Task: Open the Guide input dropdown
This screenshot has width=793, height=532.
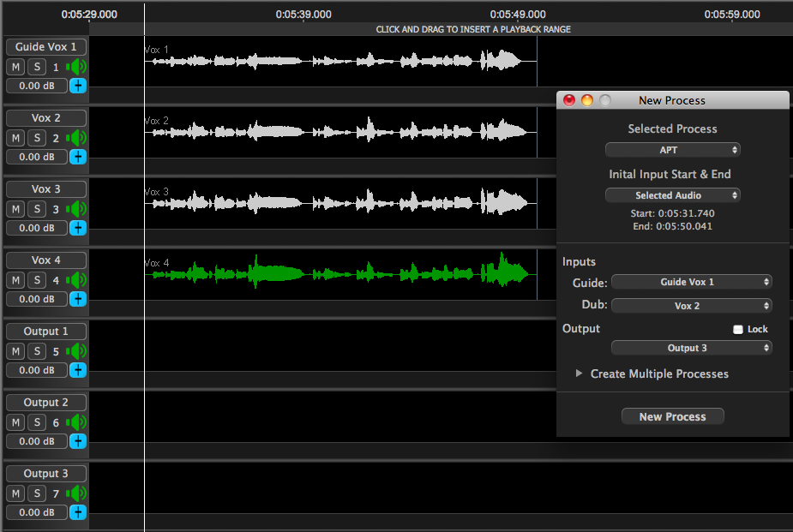Action: point(691,282)
